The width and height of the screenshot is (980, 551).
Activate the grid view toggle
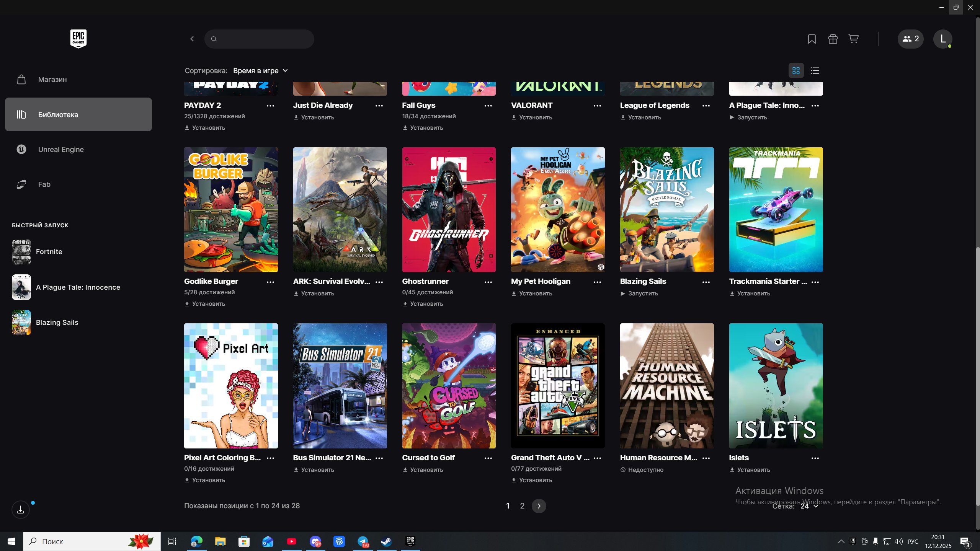796,70
